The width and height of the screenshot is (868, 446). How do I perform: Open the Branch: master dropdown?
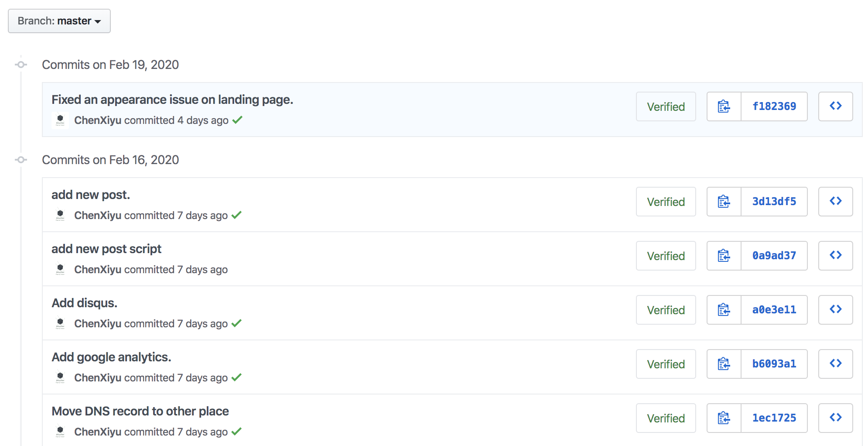point(59,21)
